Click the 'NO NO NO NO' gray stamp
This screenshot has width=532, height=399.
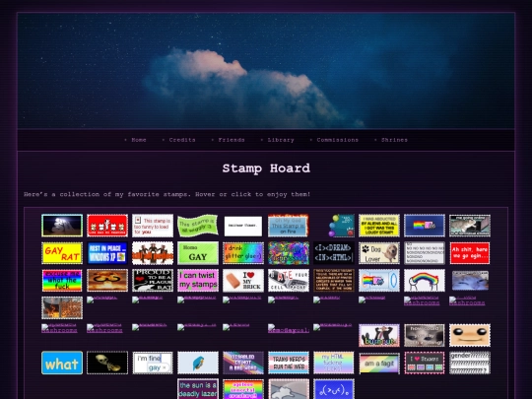425,253
